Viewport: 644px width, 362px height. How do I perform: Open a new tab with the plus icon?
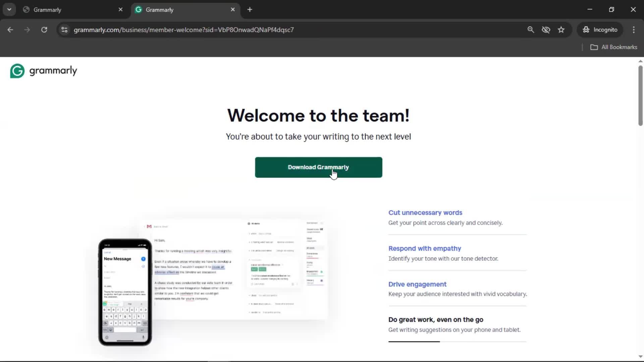pos(250,10)
